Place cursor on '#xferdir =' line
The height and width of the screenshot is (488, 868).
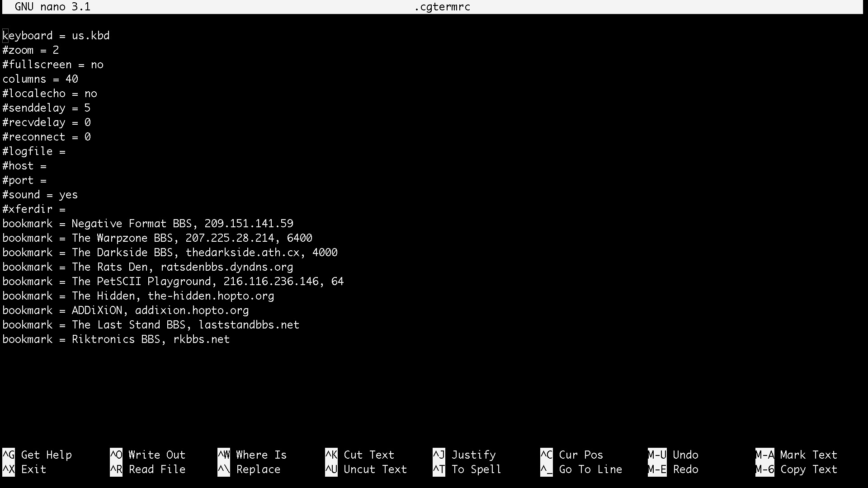click(x=34, y=209)
